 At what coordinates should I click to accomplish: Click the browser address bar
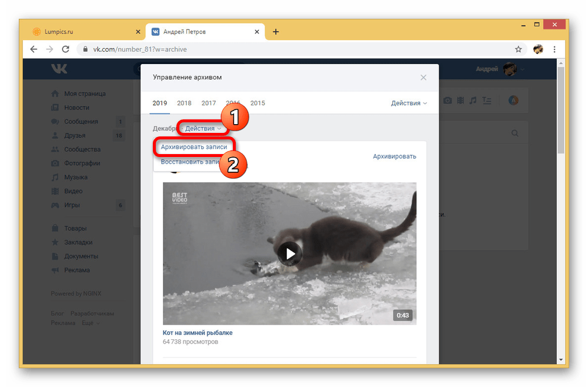[294, 49]
